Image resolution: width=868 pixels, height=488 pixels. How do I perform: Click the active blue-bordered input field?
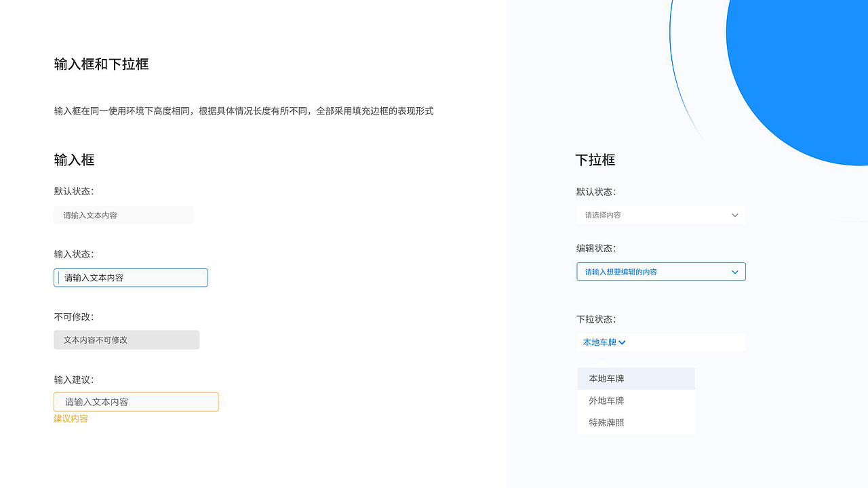tap(130, 277)
